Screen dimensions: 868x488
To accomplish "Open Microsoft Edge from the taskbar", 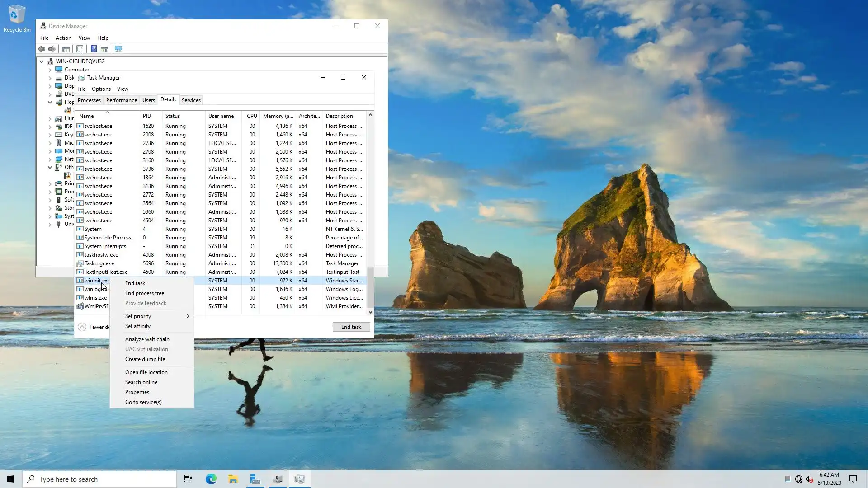I will tap(211, 479).
